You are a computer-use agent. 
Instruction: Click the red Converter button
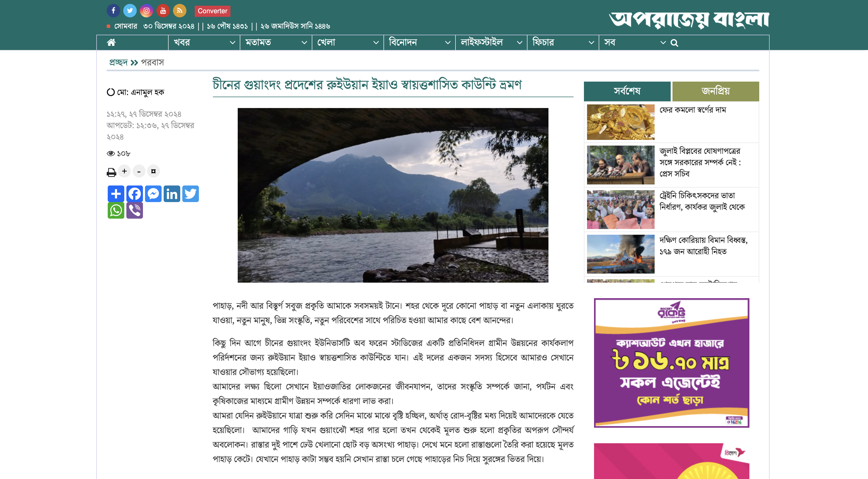pos(212,11)
